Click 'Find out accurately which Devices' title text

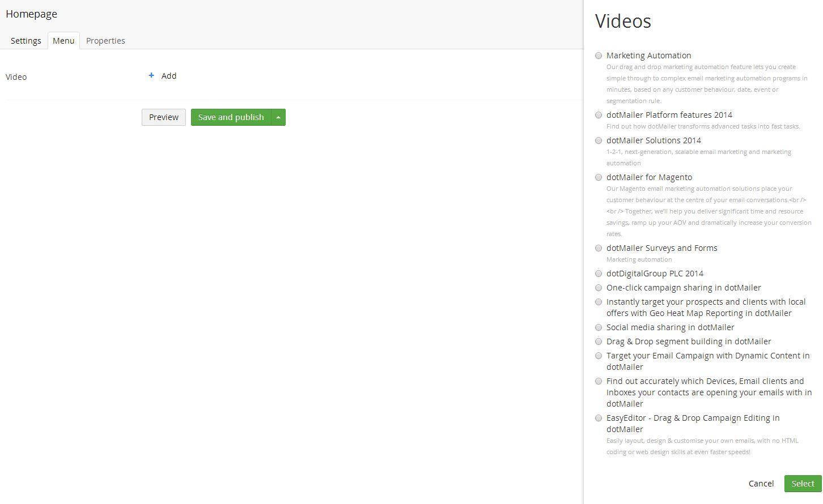point(709,392)
